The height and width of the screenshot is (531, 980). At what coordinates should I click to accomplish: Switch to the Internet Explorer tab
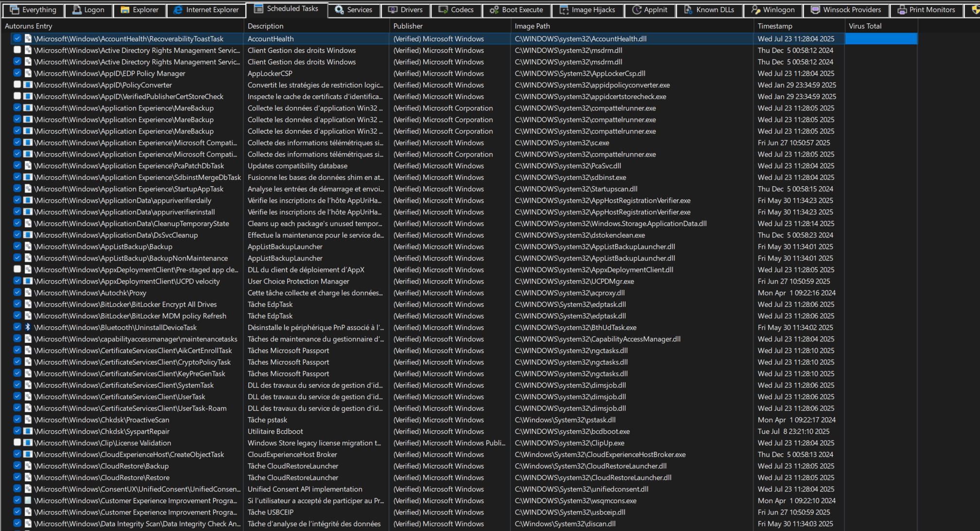point(206,10)
